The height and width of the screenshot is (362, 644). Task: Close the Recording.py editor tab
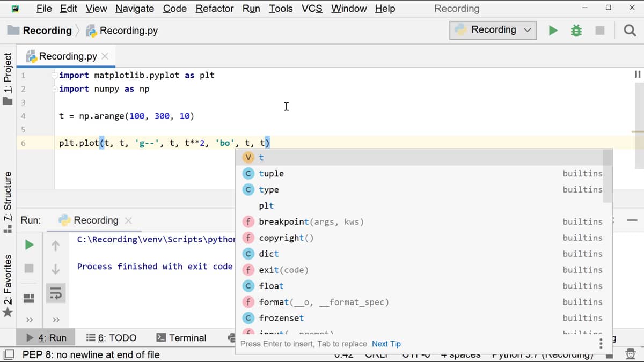tap(105, 56)
